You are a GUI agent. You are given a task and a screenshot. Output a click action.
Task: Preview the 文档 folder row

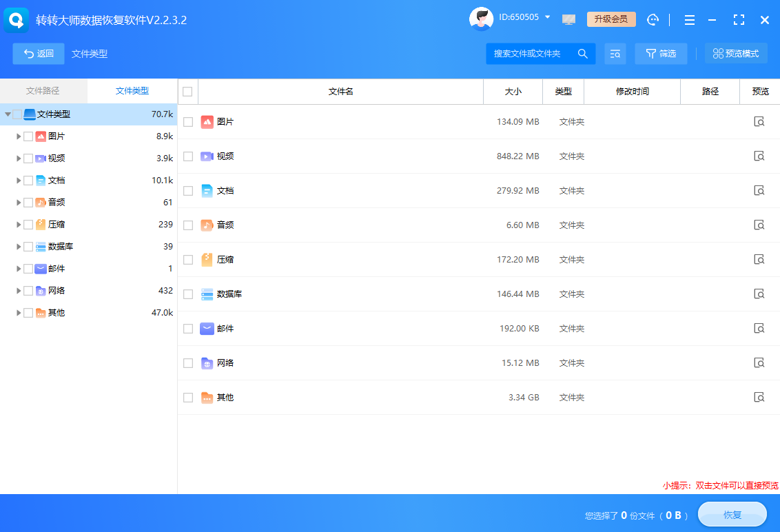point(759,191)
